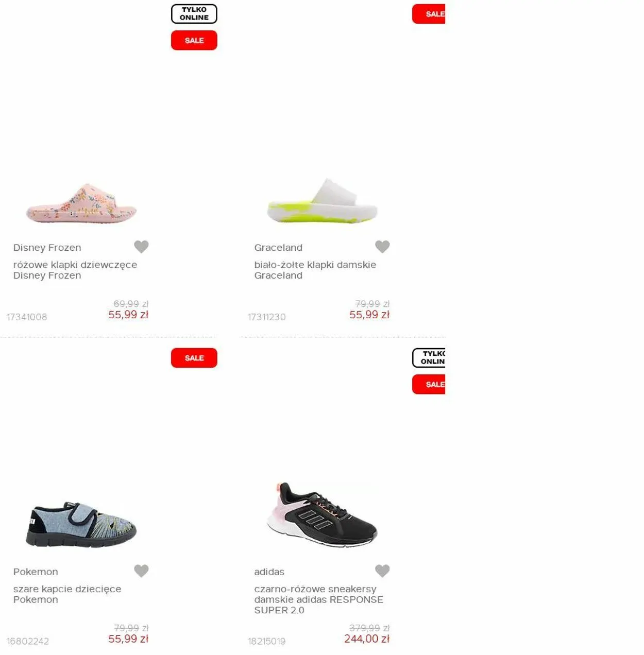
Task: Open the pink Disney Frozen slide photo
Action: [x=81, y=203]
